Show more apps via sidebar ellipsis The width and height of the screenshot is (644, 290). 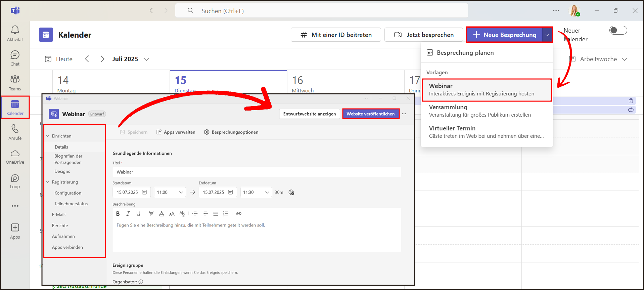15,206
